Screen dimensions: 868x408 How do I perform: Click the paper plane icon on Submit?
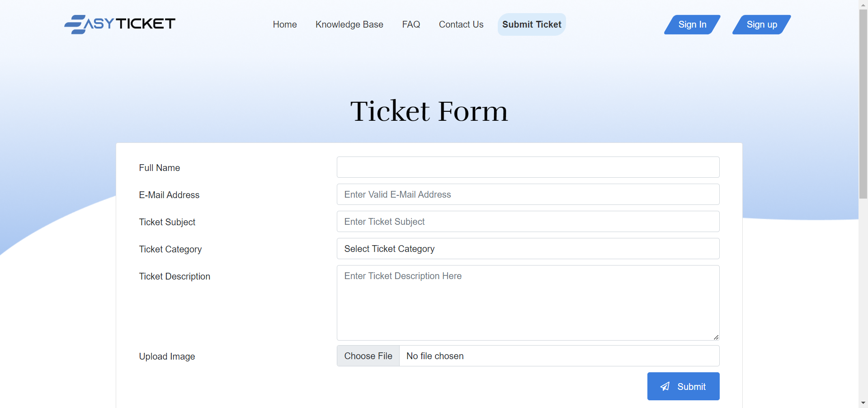(x=665, y=386)
